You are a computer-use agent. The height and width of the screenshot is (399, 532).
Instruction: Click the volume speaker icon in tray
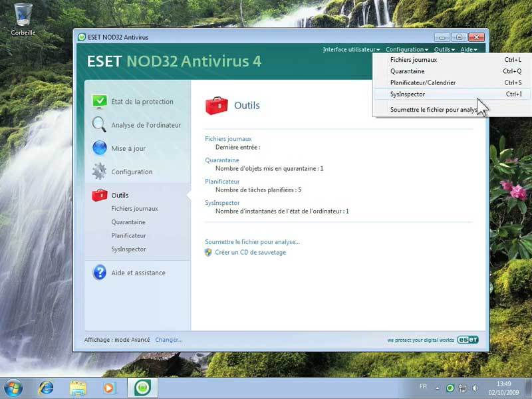(x=475, y=388)
